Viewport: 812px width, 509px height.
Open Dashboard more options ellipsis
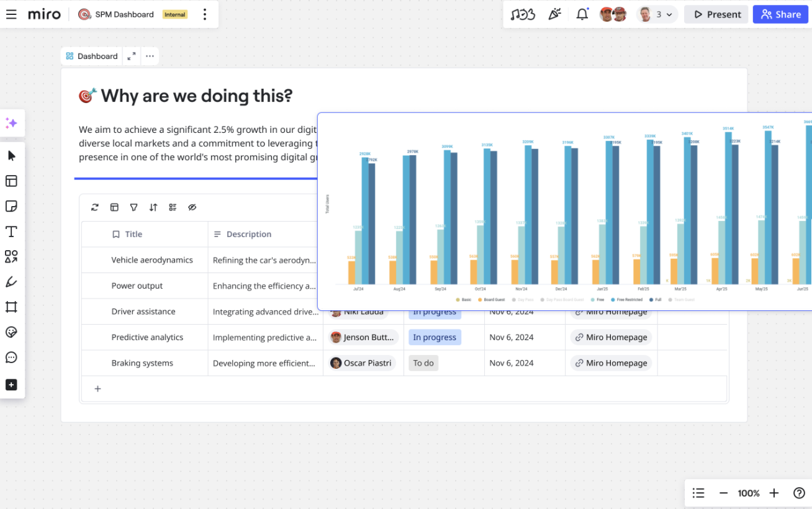click(150, 56)
